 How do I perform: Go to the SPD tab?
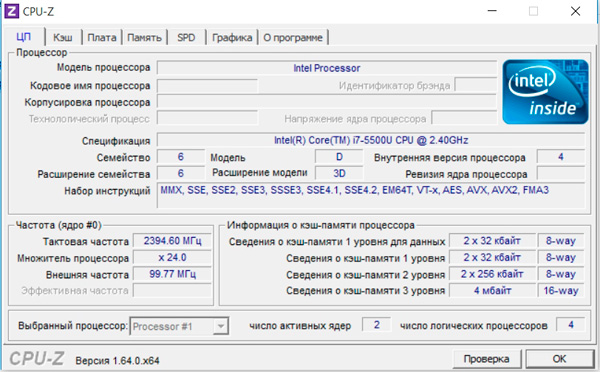pos(186,38)
